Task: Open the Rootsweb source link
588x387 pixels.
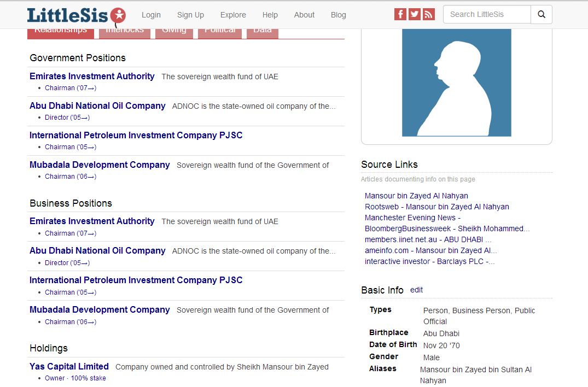Action: (436, 207)
